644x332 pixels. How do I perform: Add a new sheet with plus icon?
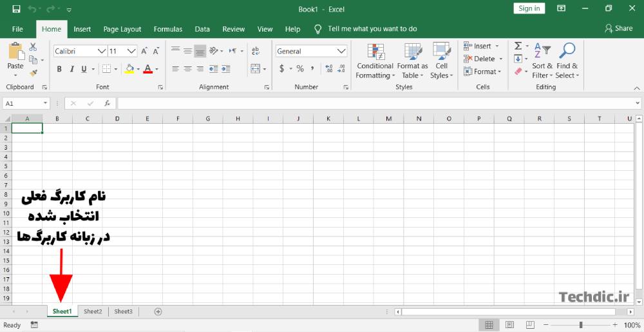(x=158, y=311)
